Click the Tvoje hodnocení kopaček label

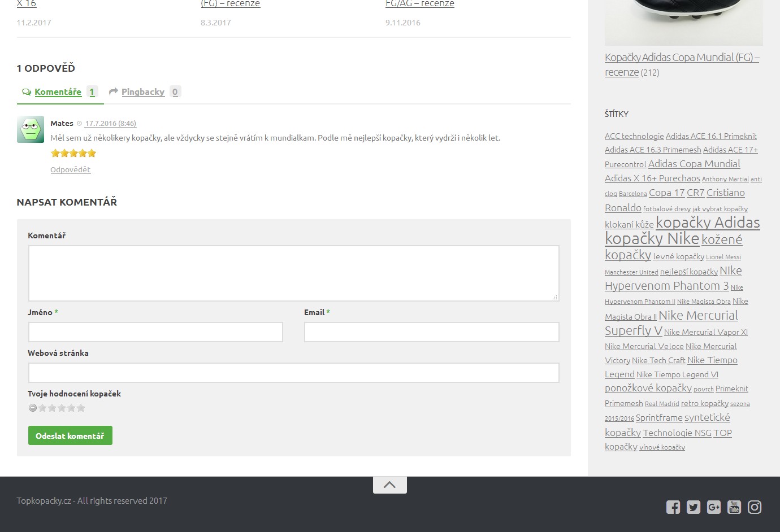coord(75,394)
